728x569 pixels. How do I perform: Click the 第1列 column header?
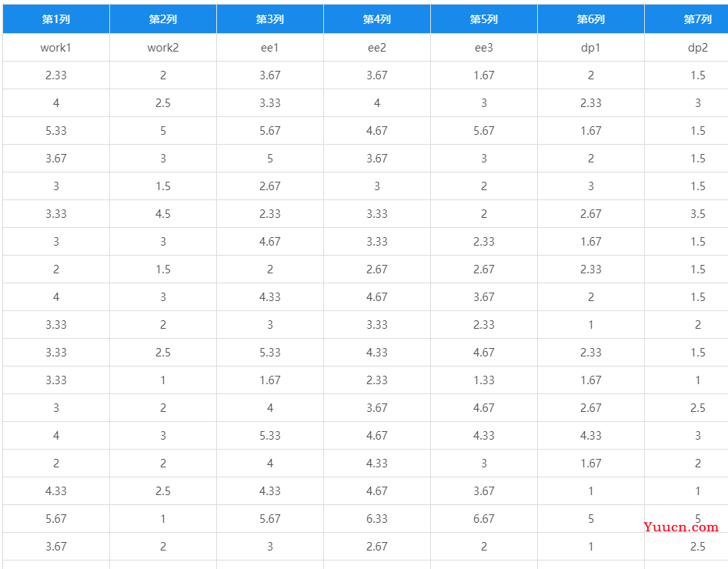tap(56, 19)
